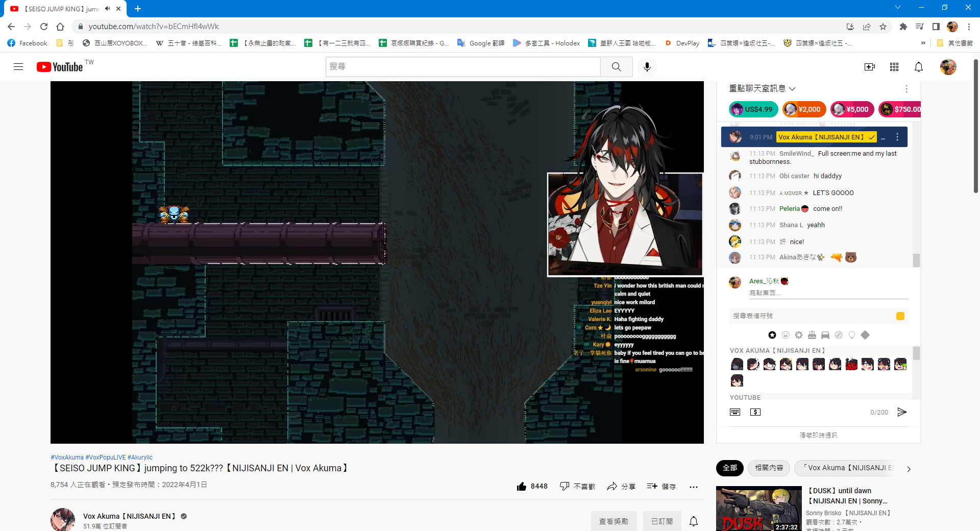Select the light bulb objects emoji category
Image resolution: width=980 pixels, height=531 pixels.
point(852,335)
